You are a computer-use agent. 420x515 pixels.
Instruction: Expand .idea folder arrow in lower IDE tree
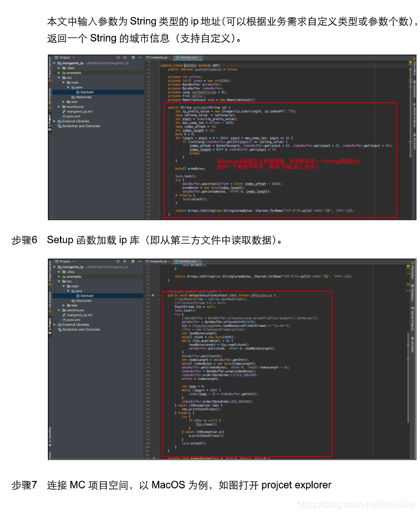pos(59,272)
